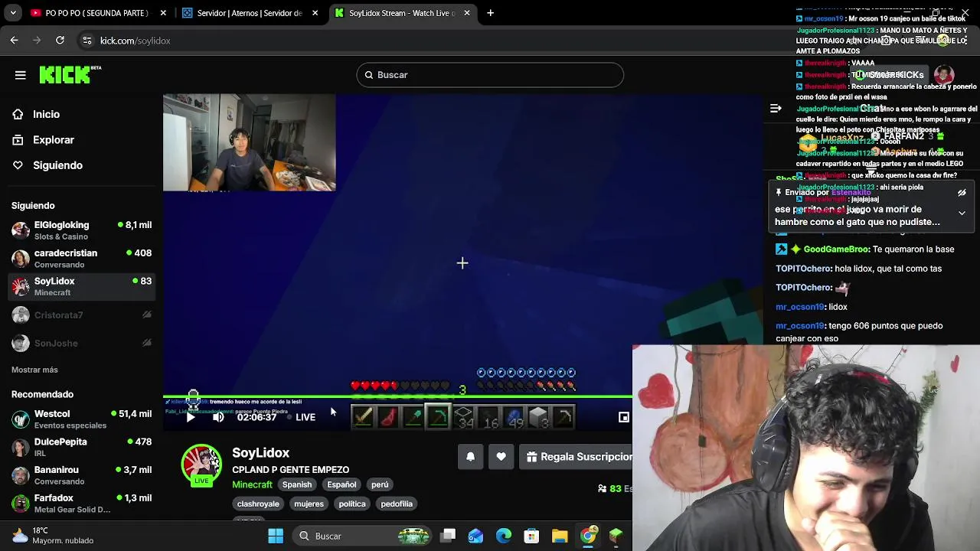Open ElGlogloking channel in followed list
The height and width of the screenshot is (551, 980).
pos(81,230)
